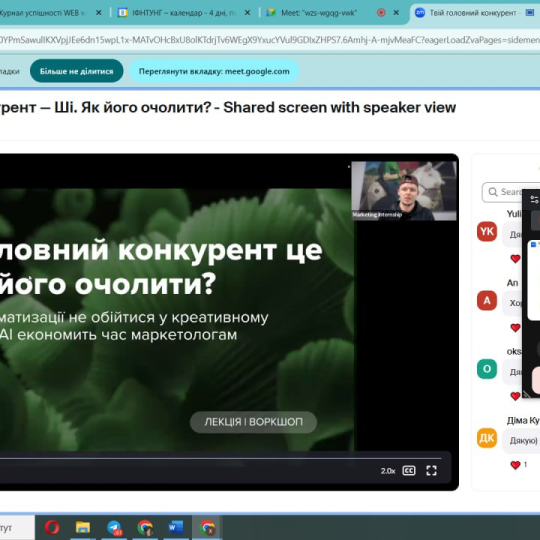540x540 pixels.
Task: Click the Zoom favicon on active tab
Action: [420, 13]
